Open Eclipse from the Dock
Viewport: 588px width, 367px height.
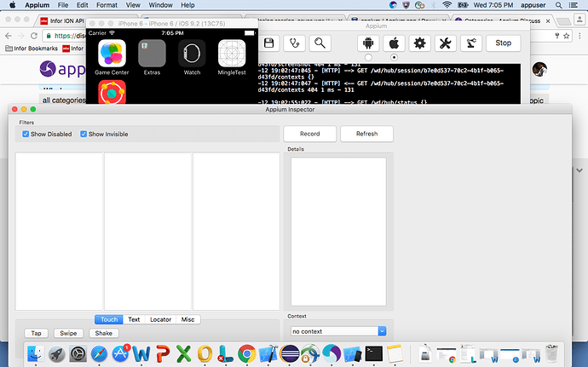click(x=290, y=353)
